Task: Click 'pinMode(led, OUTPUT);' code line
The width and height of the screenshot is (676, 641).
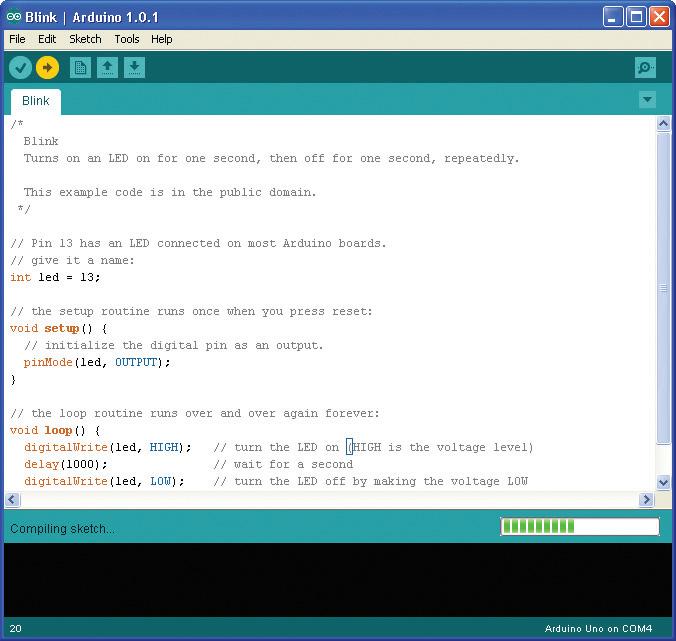Action: [x=97, y=363]
